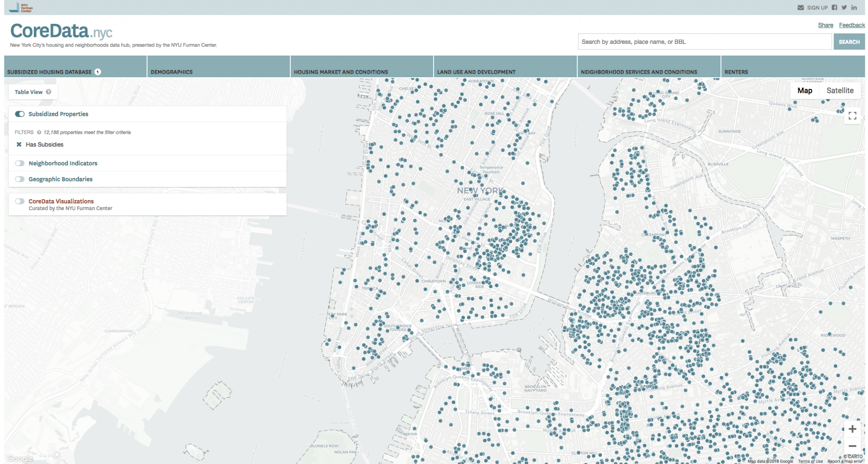Enable Geographic Boundaries toggle
Screen dimensions: 868x464
[x=20, y=179]
